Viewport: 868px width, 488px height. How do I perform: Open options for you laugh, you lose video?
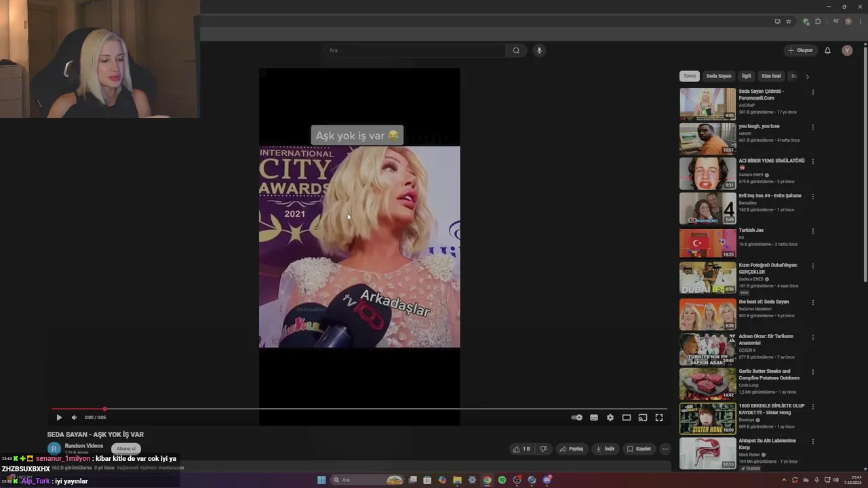[x=812, y=127]
